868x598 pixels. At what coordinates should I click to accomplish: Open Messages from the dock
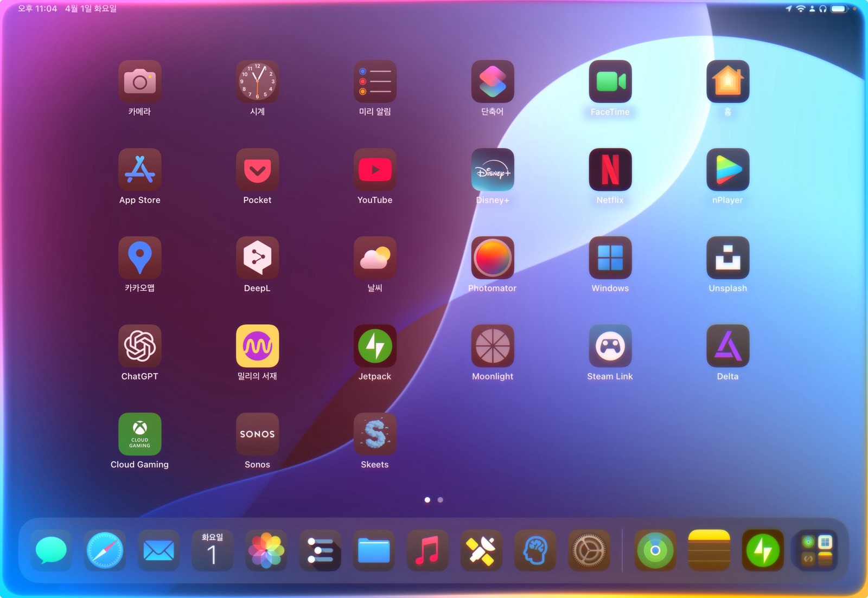[x=51, y=550]
